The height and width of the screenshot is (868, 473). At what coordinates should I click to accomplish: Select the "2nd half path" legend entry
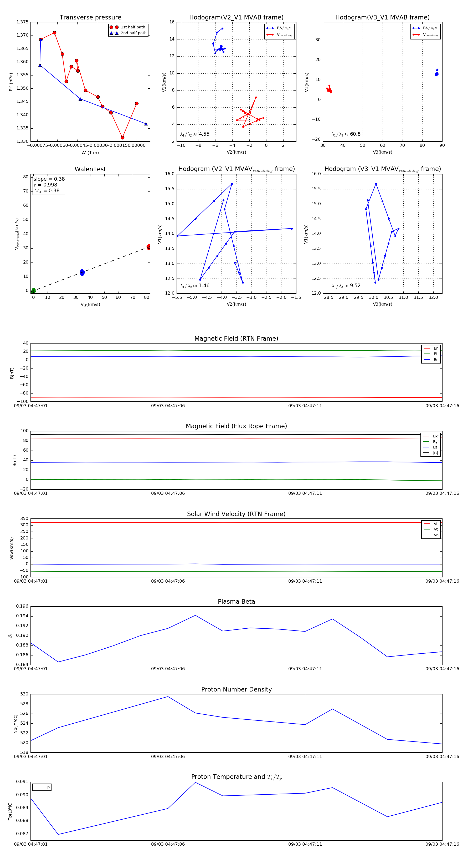click(x=128, y=33)
